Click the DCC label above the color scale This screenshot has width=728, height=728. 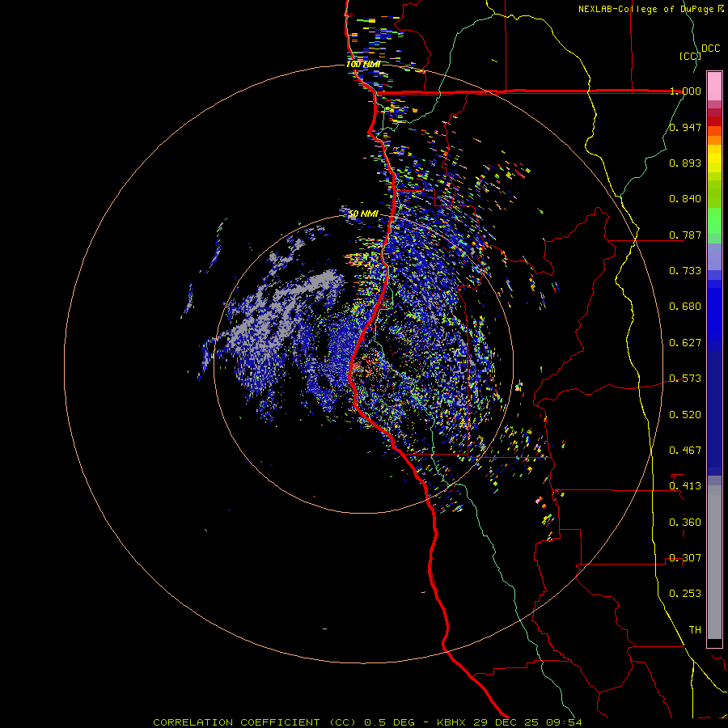[711, 49]
